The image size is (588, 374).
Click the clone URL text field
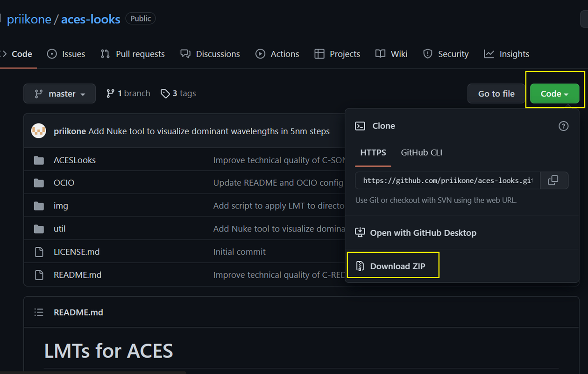click(x=447, y=180)
